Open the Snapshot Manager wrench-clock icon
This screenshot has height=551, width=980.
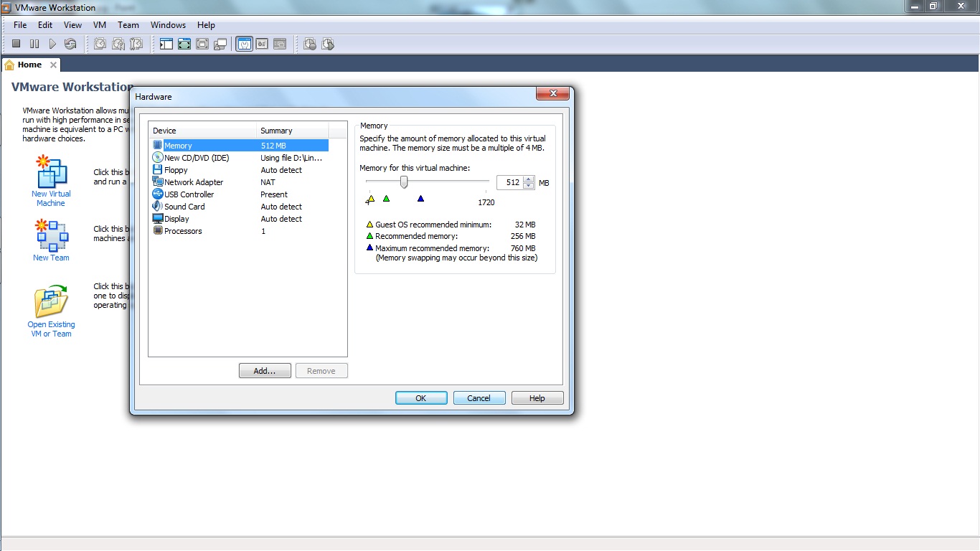[136, 44]
